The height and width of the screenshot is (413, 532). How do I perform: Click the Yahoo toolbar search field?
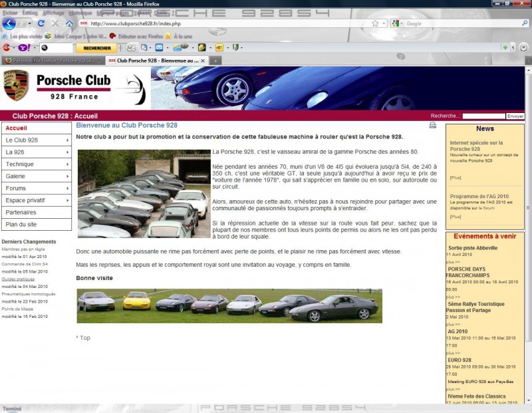[57, 48]
